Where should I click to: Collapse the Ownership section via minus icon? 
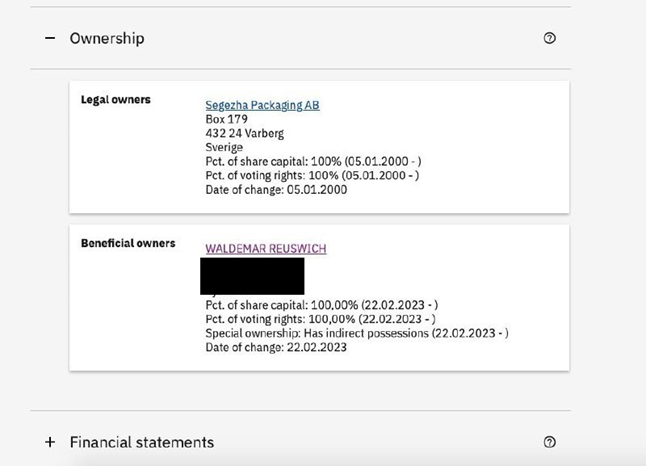tap(50, 38)
